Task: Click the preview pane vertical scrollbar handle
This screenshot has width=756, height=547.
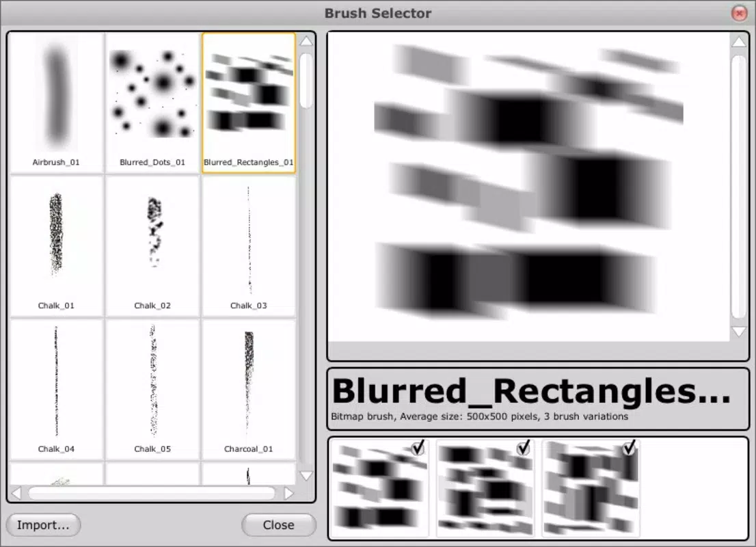Action: [739, 186]
